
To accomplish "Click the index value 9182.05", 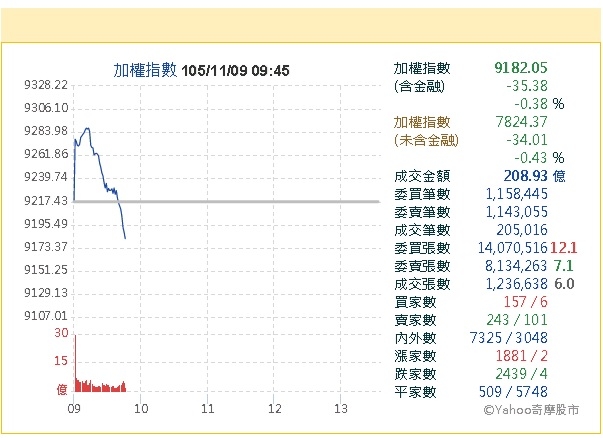I will 521,68.
